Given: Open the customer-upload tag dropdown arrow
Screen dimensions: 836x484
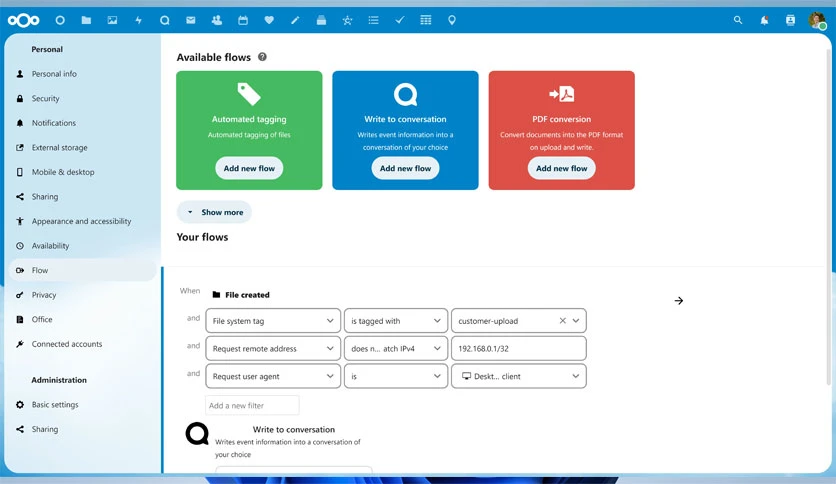Looking at the screenshot, I should [x=576, y=321].
